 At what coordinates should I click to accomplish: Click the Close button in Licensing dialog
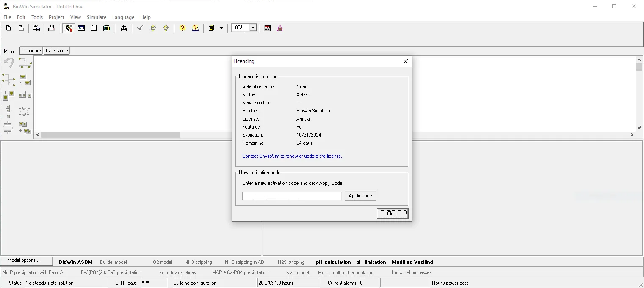tap(392, 214)
